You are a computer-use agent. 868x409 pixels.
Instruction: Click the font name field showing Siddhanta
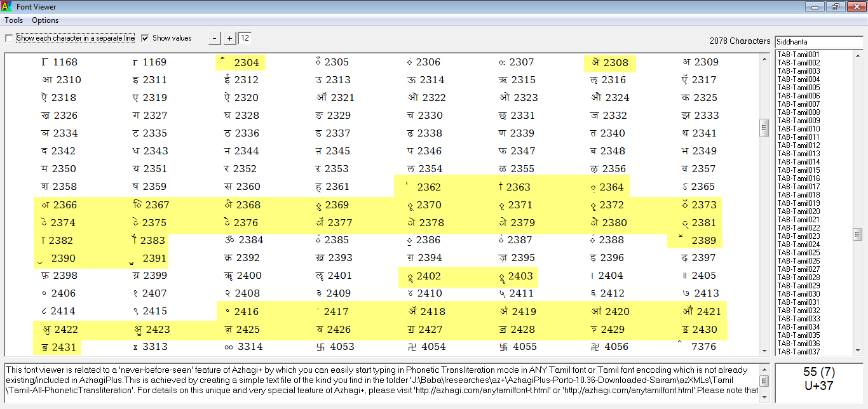pyautogui.click(x=818, y=41)
